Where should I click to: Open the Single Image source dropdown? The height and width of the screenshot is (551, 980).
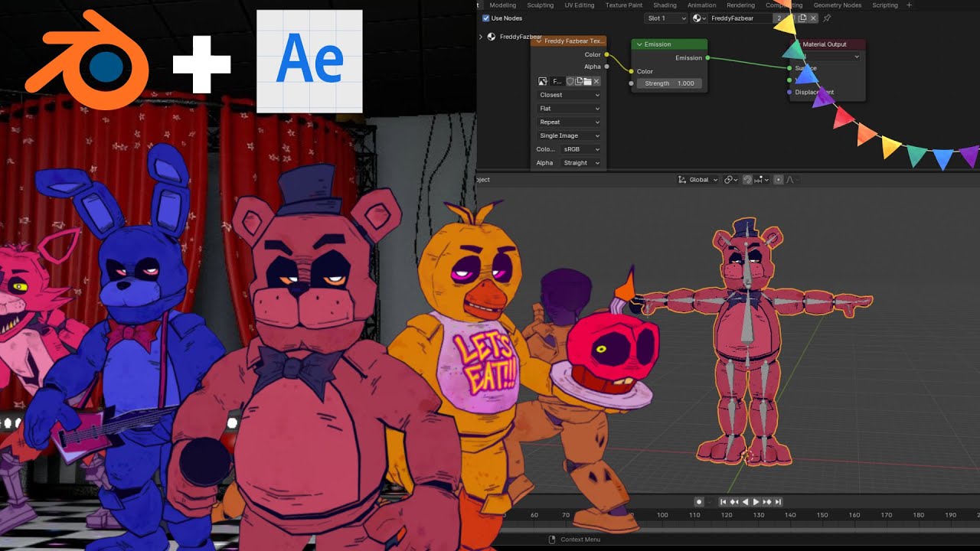tap(569, 135)
